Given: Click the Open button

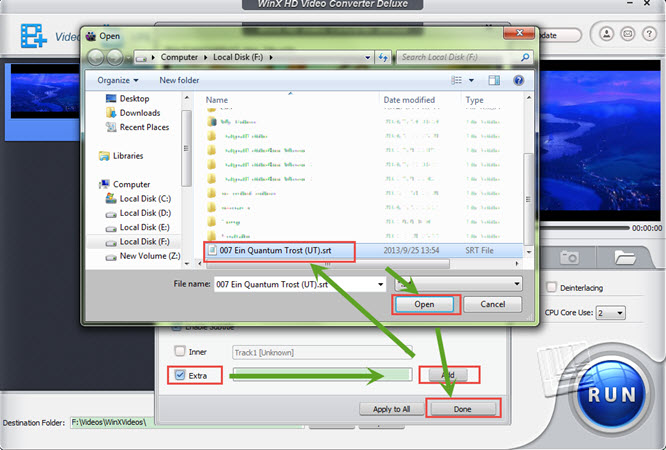Looking at the screenshot, I should (426, 304).
